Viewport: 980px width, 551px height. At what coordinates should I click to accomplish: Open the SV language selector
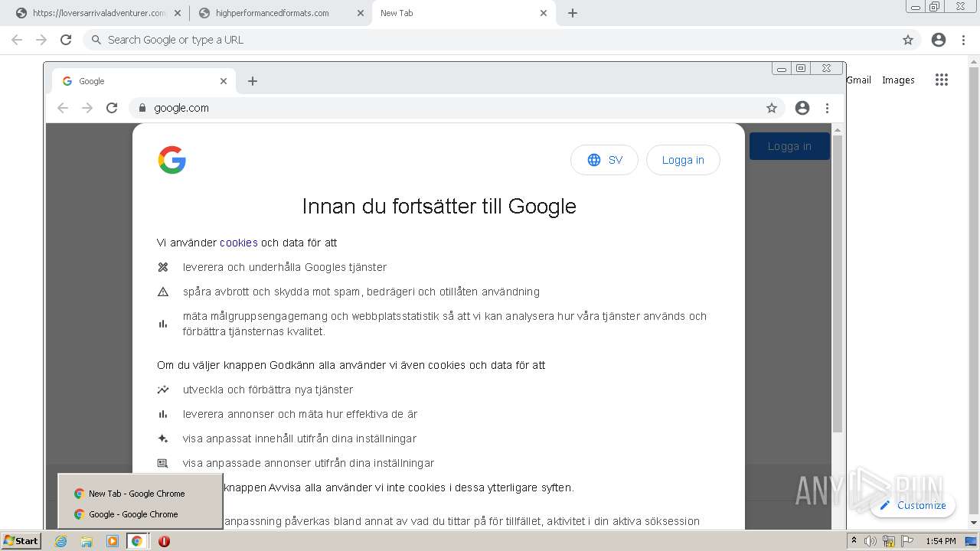pos(604,160)
